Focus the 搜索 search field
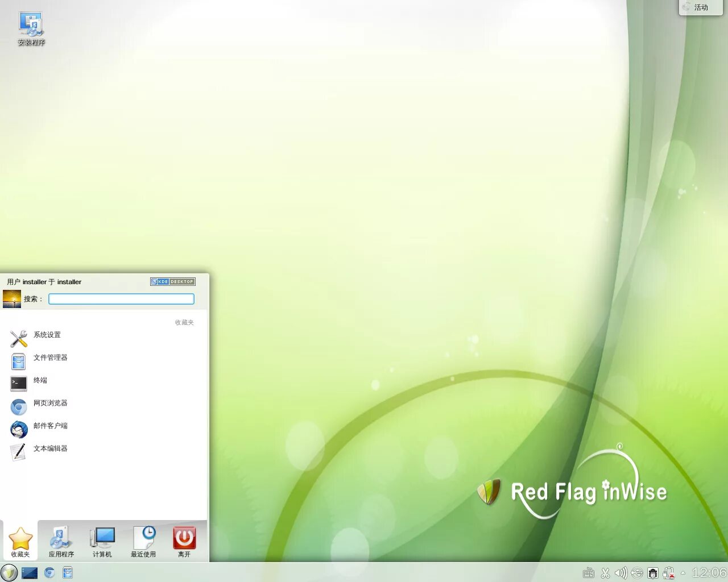The image size is (728, 582). tap(121, 299)
